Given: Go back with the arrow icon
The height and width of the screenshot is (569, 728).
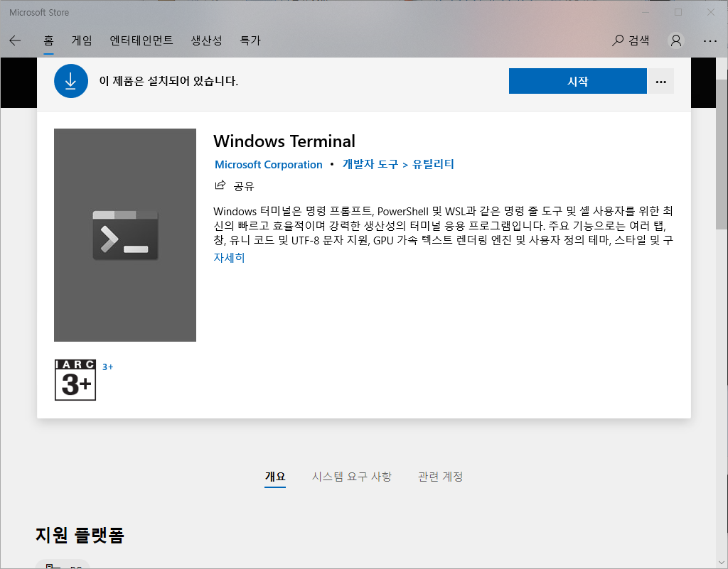Looking at the screenshot, I should [15, 40].
